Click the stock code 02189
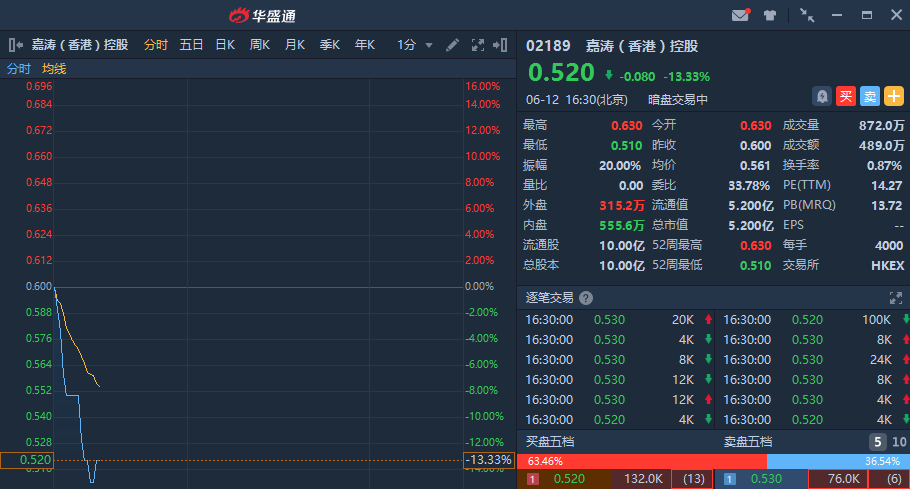The image size is (910, 489). point(548,46)
